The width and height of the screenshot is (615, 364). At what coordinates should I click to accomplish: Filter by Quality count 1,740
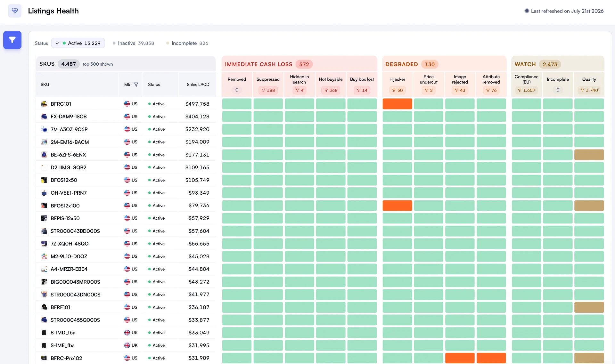coord(589,90)
